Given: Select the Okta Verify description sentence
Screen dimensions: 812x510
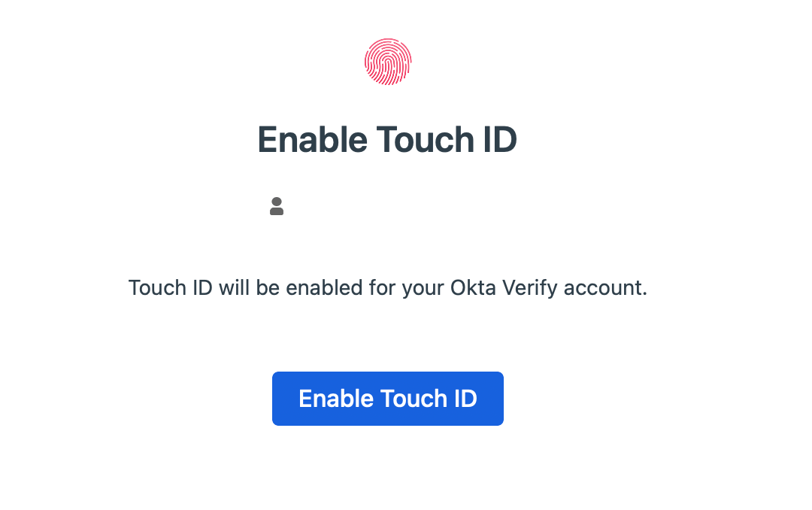Looking at the screenshot, I should 388,288.
